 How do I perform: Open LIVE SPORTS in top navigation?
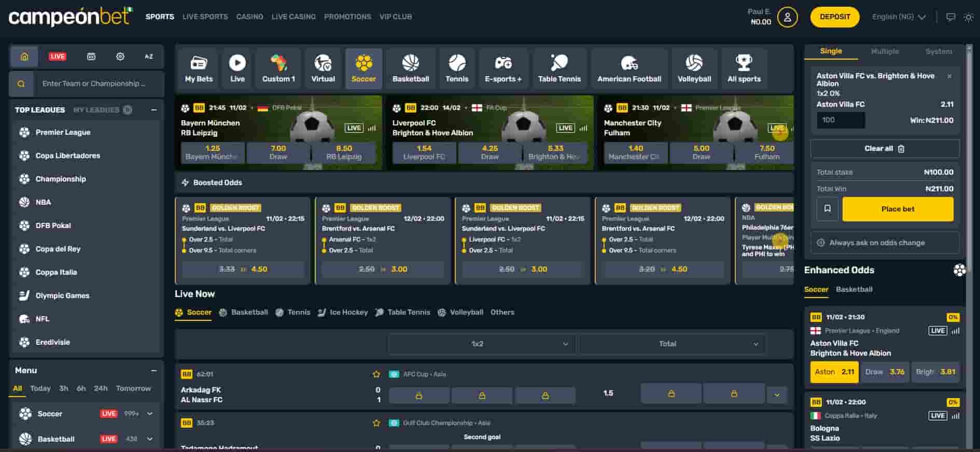point(205,17)
